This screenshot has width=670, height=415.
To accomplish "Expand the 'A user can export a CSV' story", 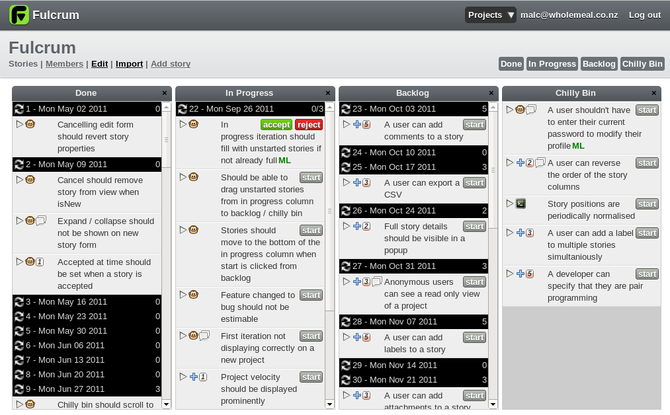I will (346, 182).
